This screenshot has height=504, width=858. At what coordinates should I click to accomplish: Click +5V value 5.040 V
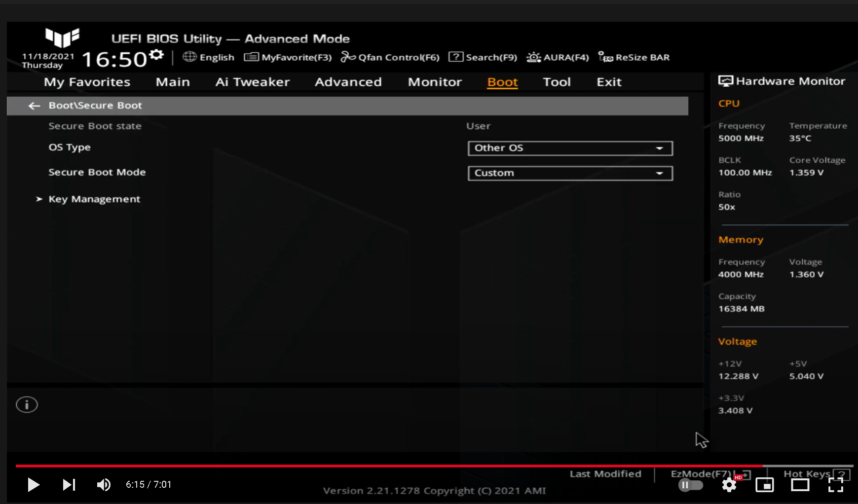806,376
